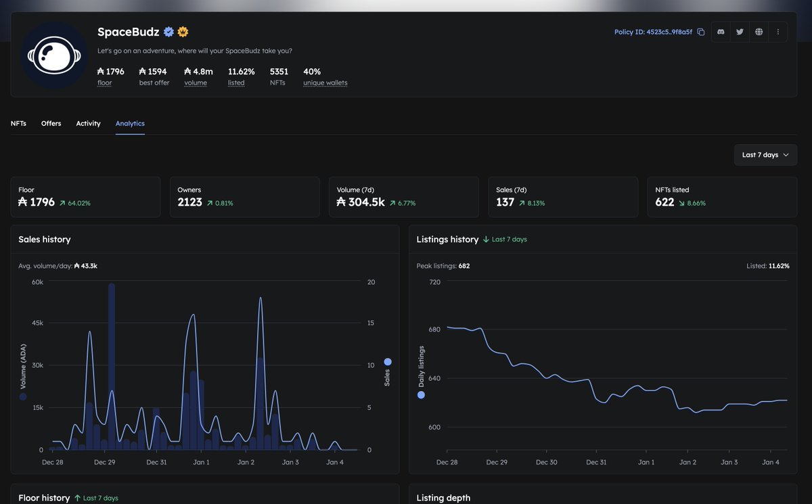Click the Sales history heading
Viewport: 812px width, 504px height.
tap(45, 239)
